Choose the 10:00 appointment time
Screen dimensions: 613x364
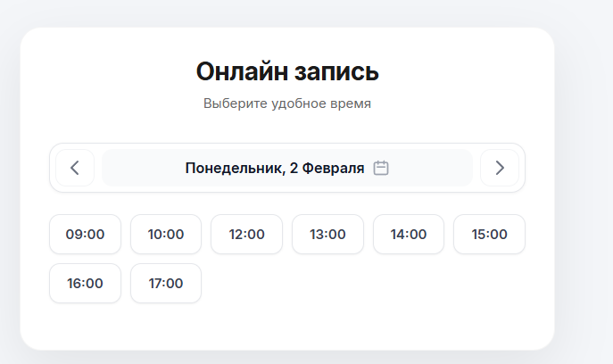[166, 235]
